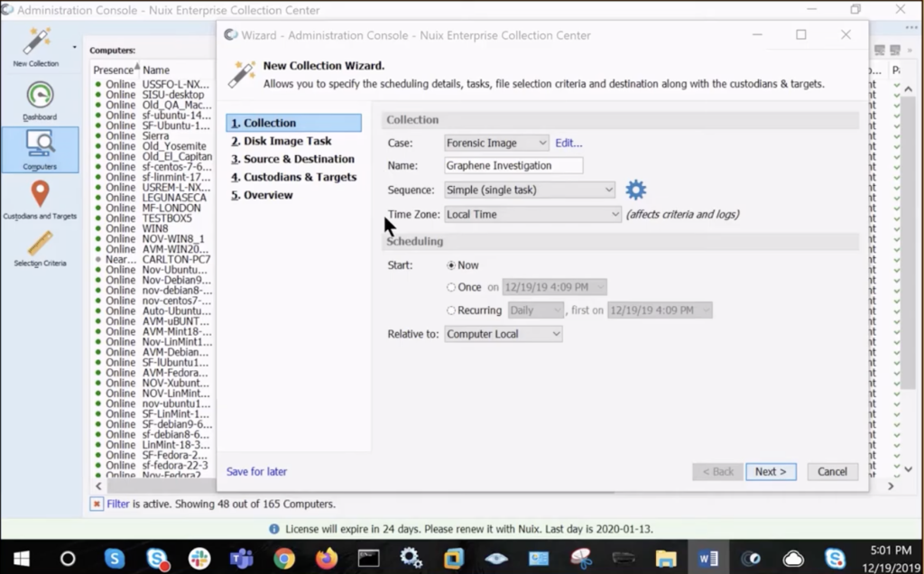Open Selection Criteria ruler icon

(40, 243)
